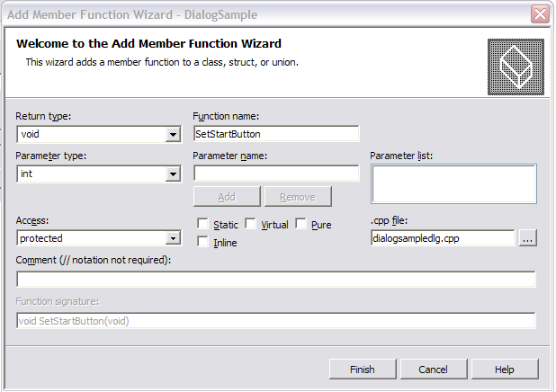
Task: Check the Pure option
Action: (x=300, y=224)
